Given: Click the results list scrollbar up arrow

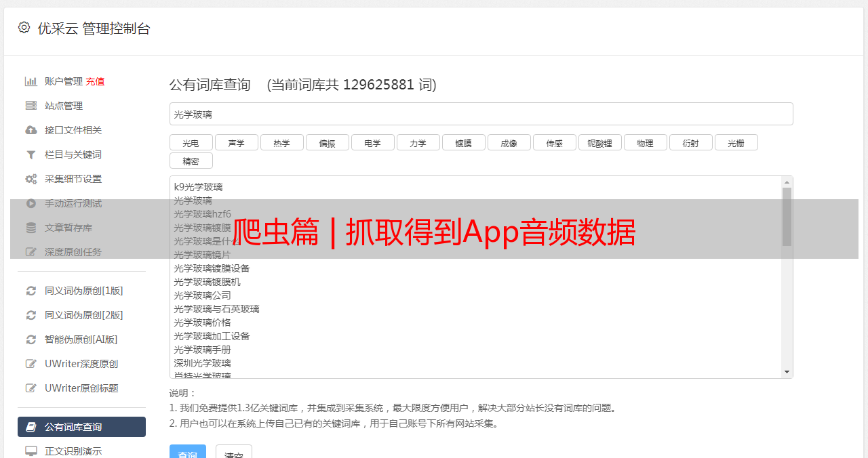Looking at the screenshot, I should click(x=787, y=182).
